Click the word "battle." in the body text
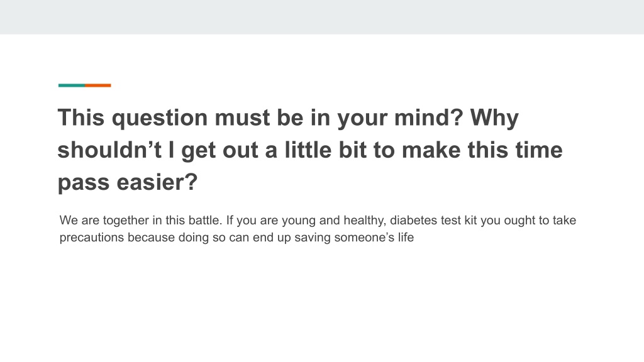The image size is (644, 362). (x=206, y=221)
